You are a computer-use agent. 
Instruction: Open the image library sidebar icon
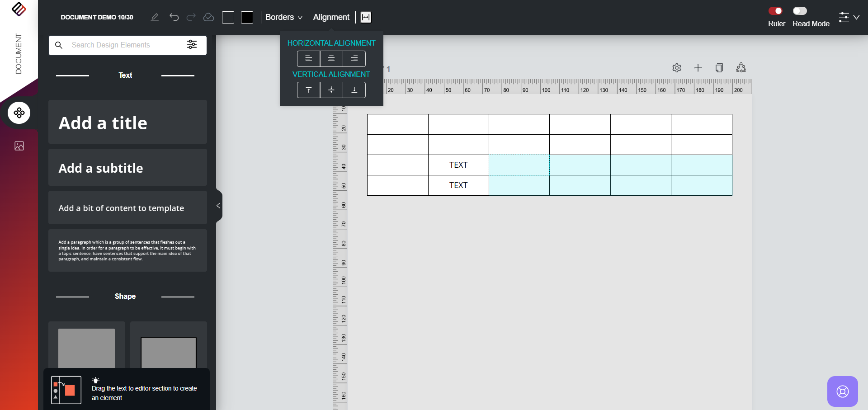[19, 146]
